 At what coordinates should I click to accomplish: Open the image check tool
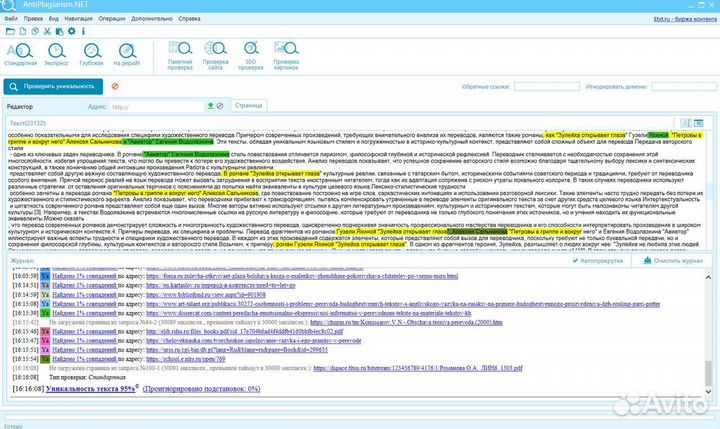[284, 54]
